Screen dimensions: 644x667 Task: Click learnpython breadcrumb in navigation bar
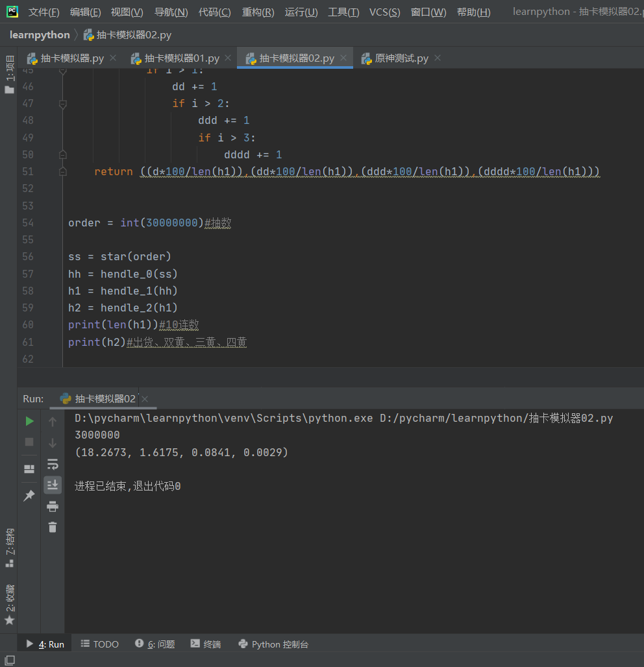(40, 35)
